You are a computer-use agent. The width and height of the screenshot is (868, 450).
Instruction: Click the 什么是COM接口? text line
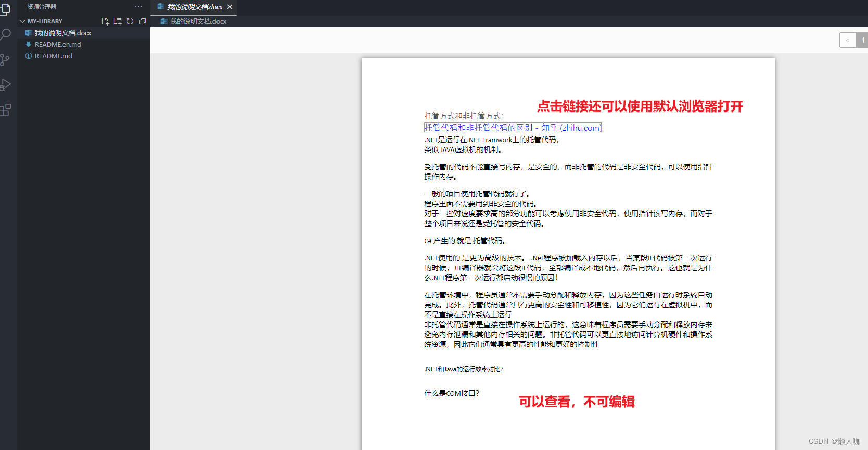(452, 393)
